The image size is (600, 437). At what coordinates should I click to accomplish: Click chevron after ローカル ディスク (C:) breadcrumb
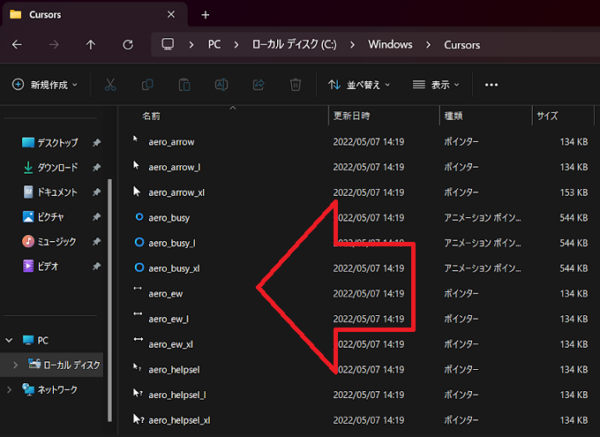[x=352, y=45]
